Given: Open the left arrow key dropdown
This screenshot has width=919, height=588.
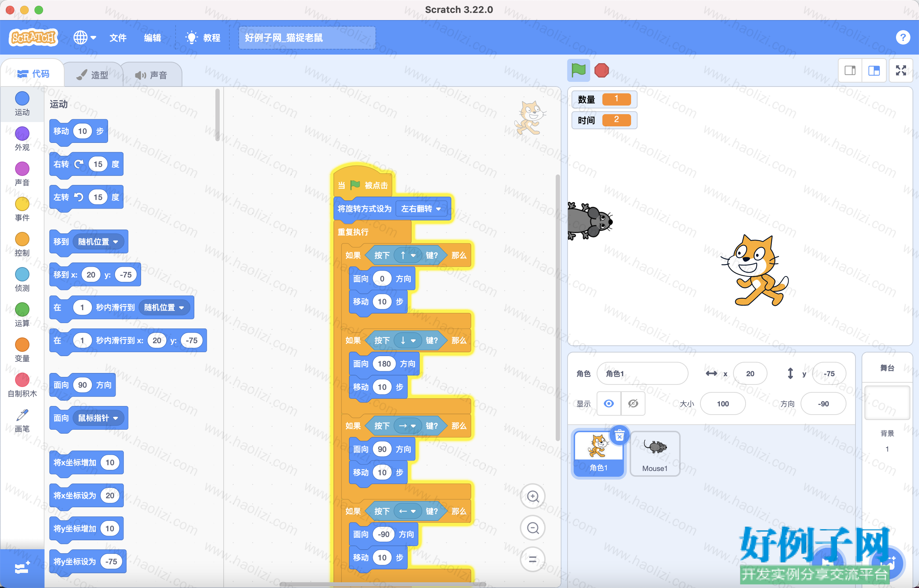Looking at the screenshot, I should coord(408,511).
